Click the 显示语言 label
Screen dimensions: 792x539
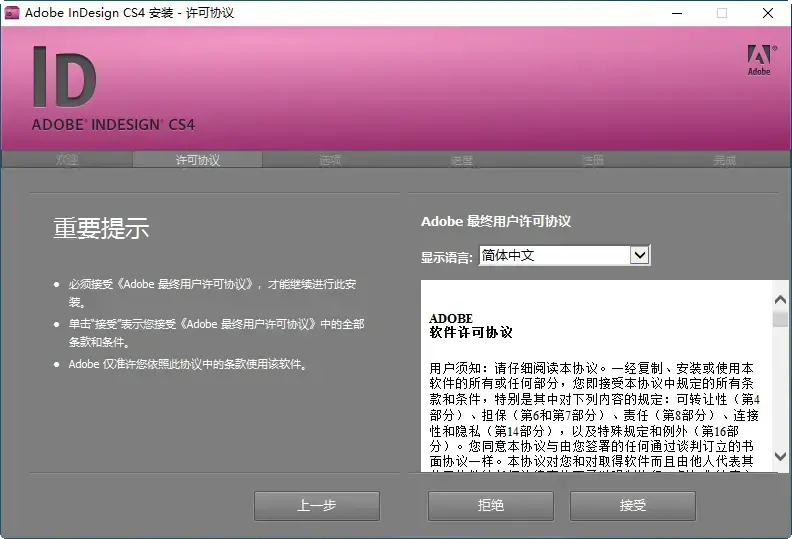[447, 257]
